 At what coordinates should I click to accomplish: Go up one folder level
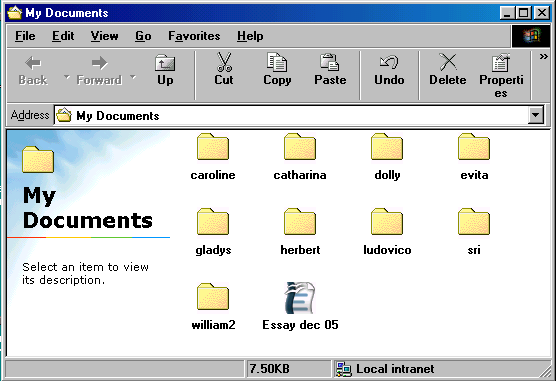(165, 71)
